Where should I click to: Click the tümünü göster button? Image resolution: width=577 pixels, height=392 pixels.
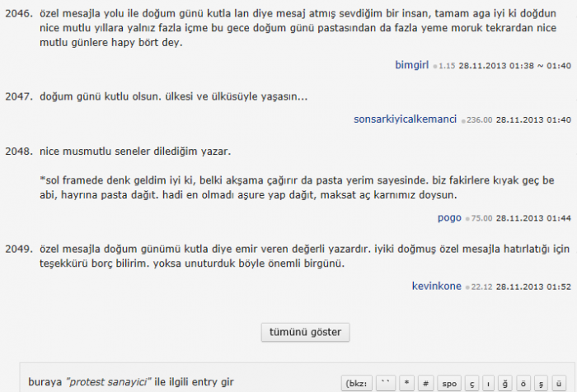point(306,332)
